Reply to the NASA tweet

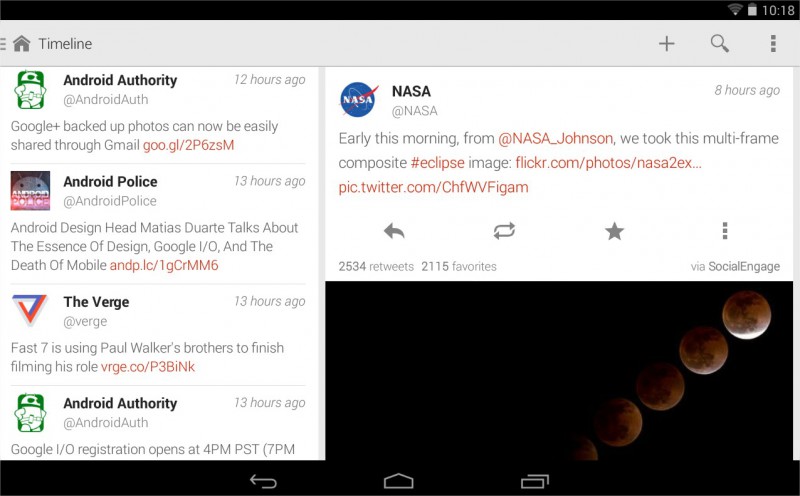(x=394, y=232)
